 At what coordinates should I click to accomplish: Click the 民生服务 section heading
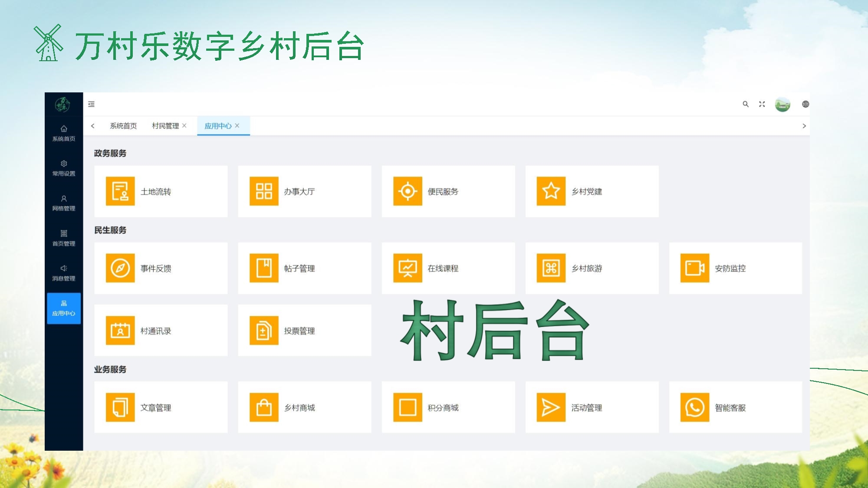pos(110,230)
